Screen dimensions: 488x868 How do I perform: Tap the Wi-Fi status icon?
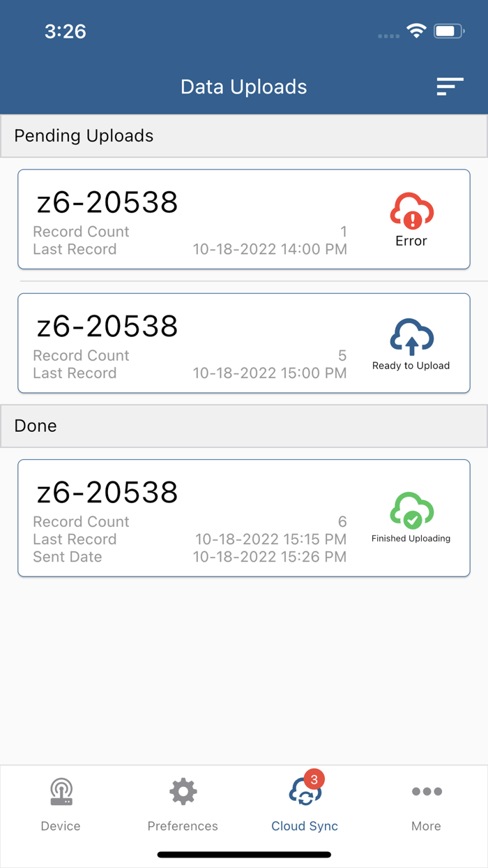pos(416,31)
